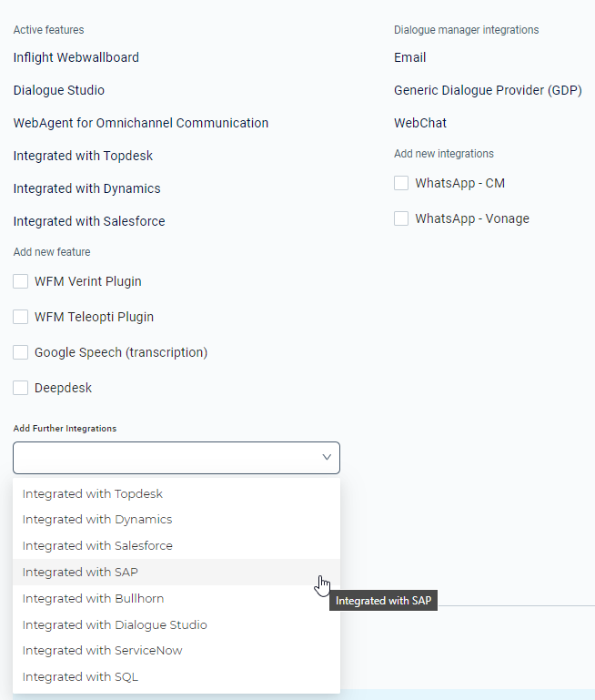Choose Integrated with Salesforce dropdown option

(176, 545)
